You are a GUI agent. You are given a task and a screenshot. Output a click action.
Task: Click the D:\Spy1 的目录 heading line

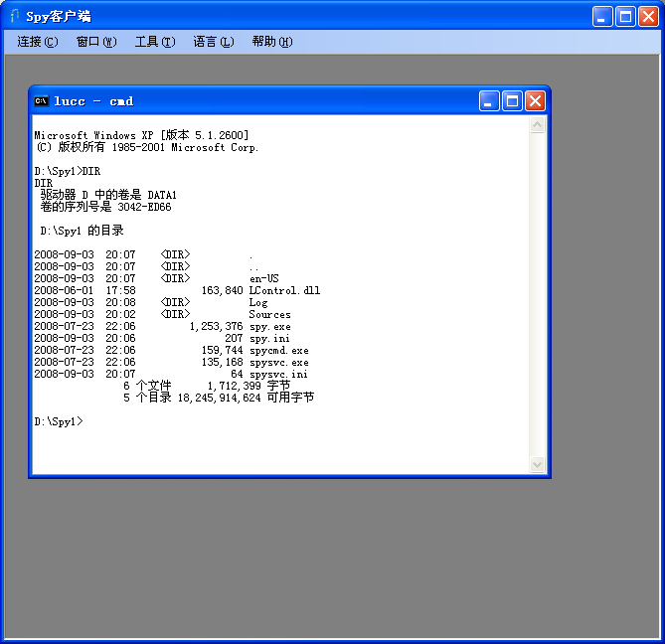[x=82, y=231]
